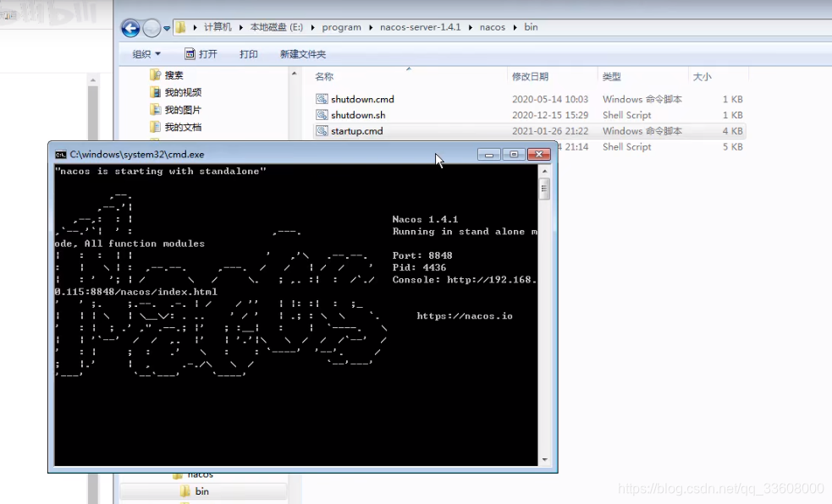832x504 pixels.
Task: Click the 5 KB size cell
Action: point(732,147)
